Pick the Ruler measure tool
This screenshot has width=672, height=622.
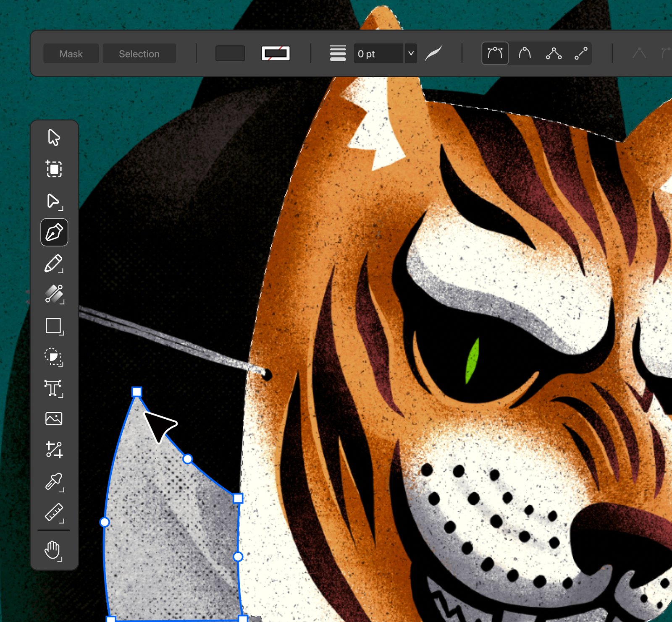[x=54, y=512]
